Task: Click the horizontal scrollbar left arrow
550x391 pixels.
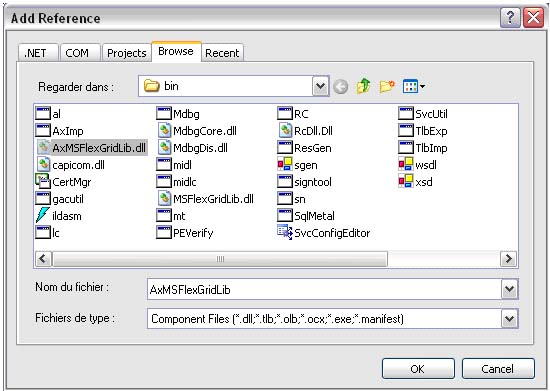Action: pyautogui.click(x=43, y=259)
